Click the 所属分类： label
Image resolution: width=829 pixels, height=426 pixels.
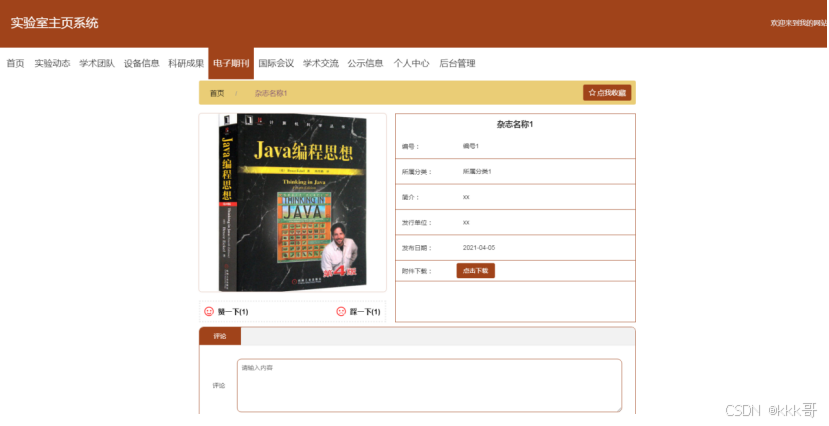click(x=417, y=172)
